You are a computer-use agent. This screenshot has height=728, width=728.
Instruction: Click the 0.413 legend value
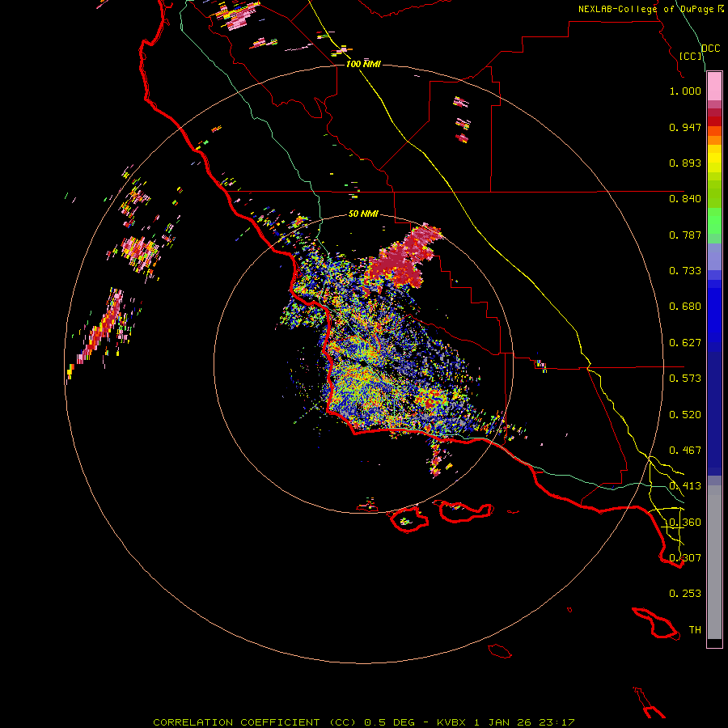[685, 486]
